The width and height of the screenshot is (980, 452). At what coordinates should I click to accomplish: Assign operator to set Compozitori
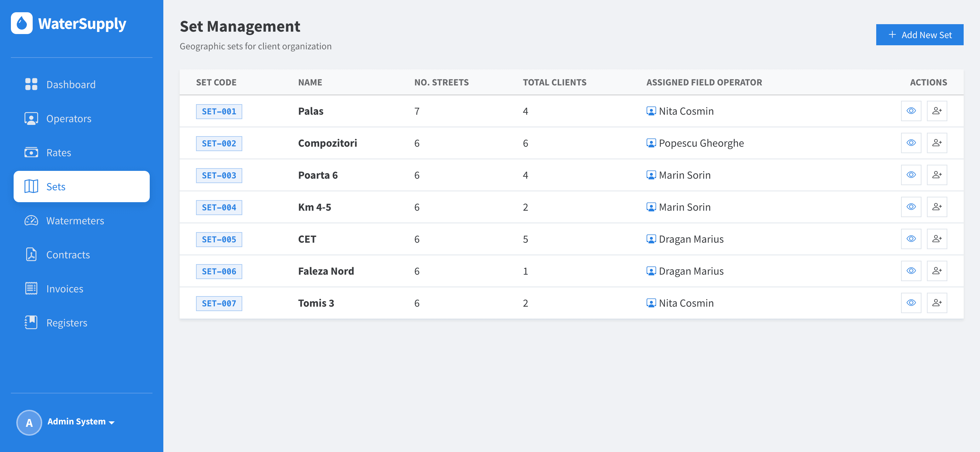(x=937, y=143)
